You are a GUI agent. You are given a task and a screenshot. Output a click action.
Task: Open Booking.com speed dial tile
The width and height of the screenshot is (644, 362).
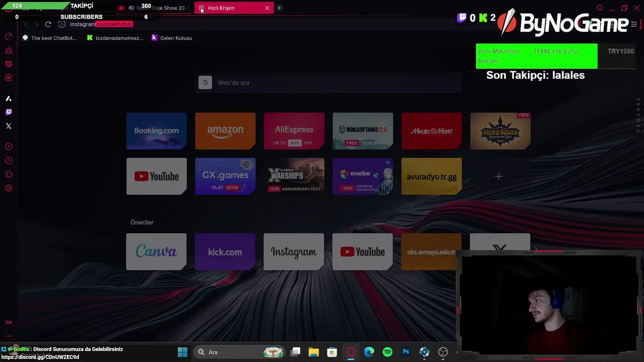156,131
